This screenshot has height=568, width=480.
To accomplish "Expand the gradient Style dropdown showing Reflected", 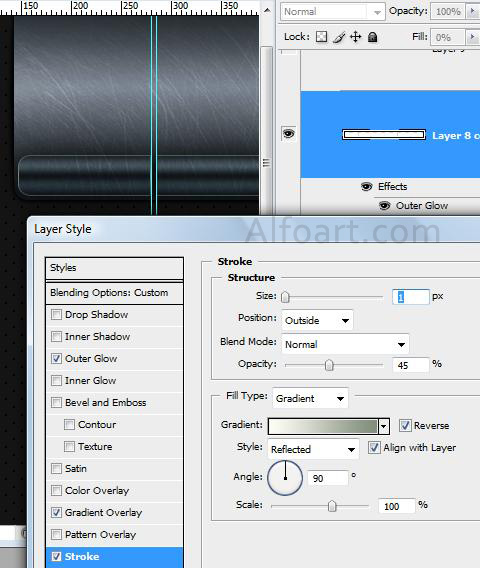I will coord(313,449).
